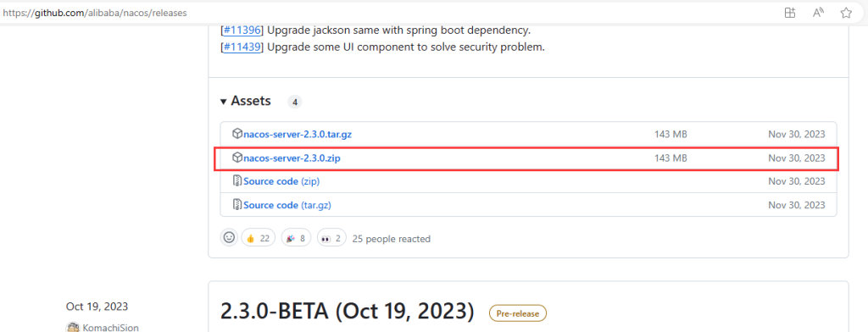Click the 143 MB size of zip asset
Viewport: 868px width, 332px height.
click(670, 158)
